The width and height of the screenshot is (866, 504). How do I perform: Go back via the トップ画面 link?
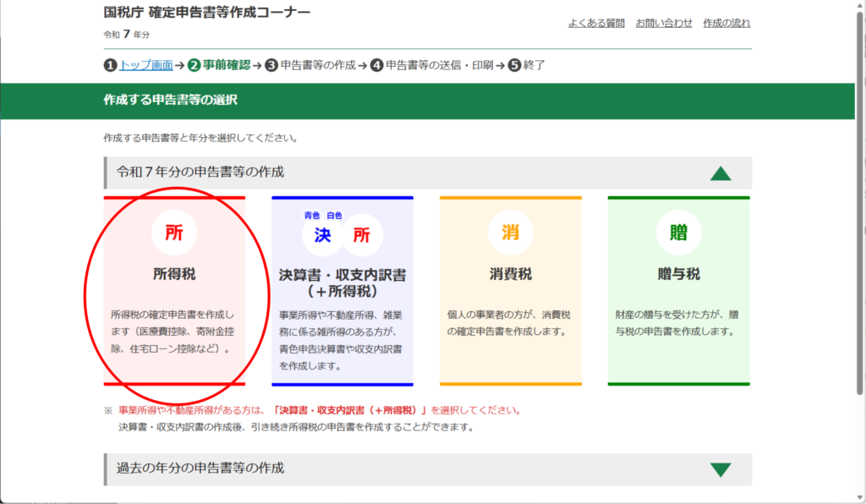[x=145, y=65]
